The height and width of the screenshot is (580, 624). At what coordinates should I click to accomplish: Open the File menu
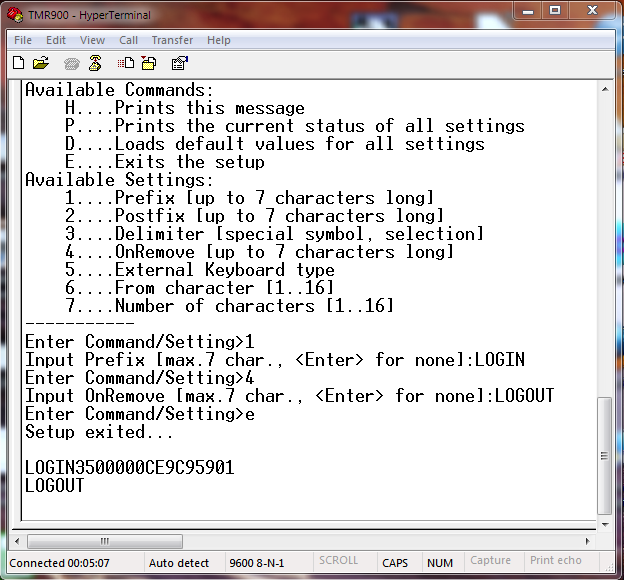point(22,40)
